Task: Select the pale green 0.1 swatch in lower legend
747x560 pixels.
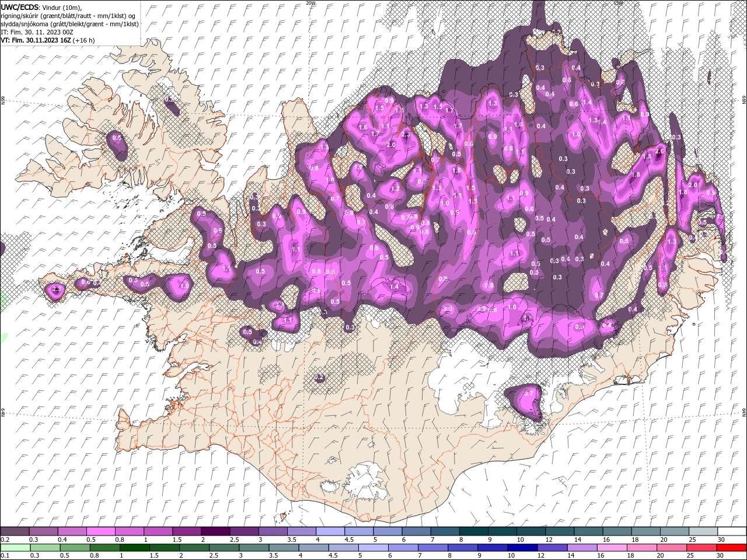Action: [15, 548]
